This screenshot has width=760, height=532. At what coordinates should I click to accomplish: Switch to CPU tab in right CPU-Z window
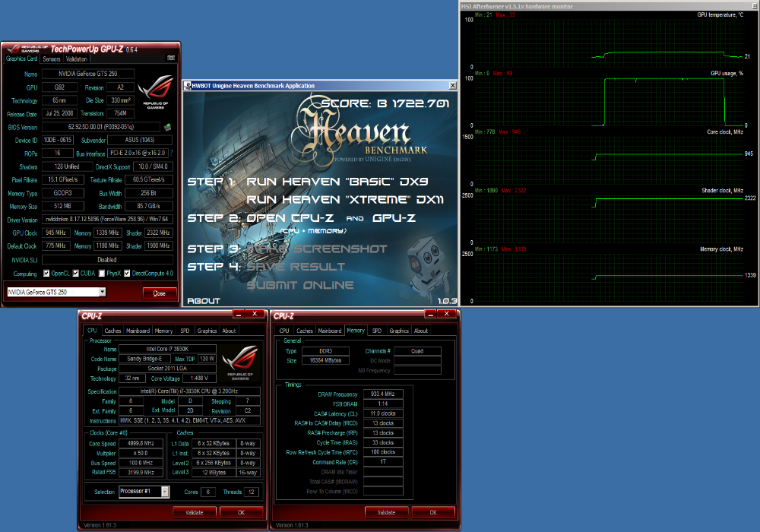tap(284, 331)
